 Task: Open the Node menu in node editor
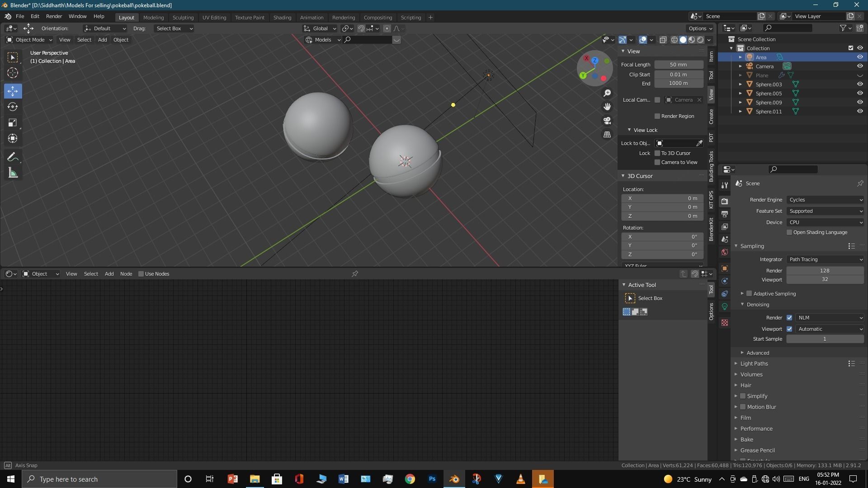[x=126, y=274]
